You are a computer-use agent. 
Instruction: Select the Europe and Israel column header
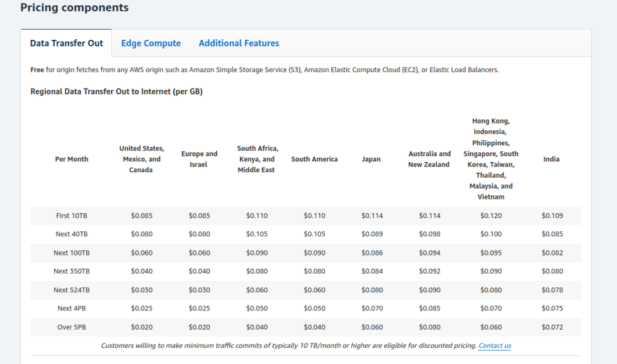(199, 159)
